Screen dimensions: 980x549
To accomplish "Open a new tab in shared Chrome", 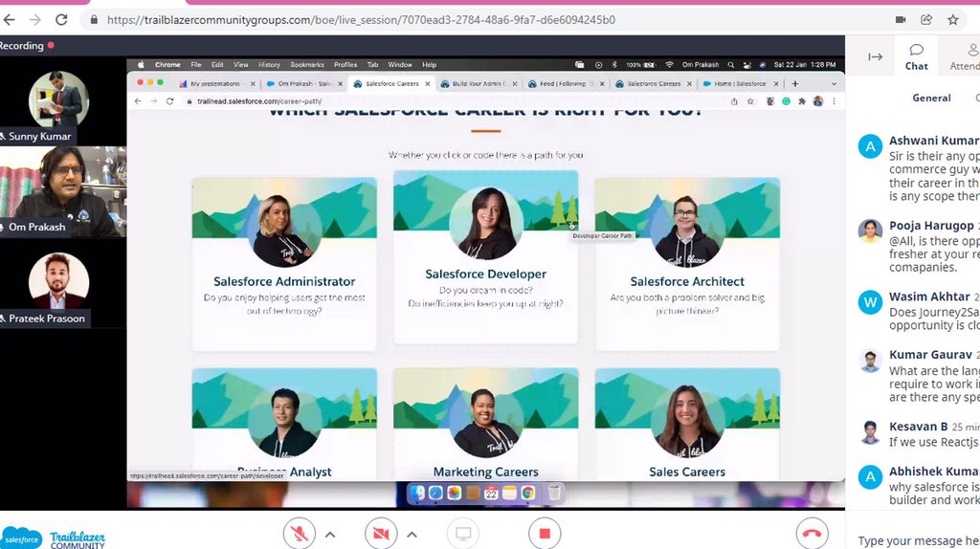I will tap(795, 84).
